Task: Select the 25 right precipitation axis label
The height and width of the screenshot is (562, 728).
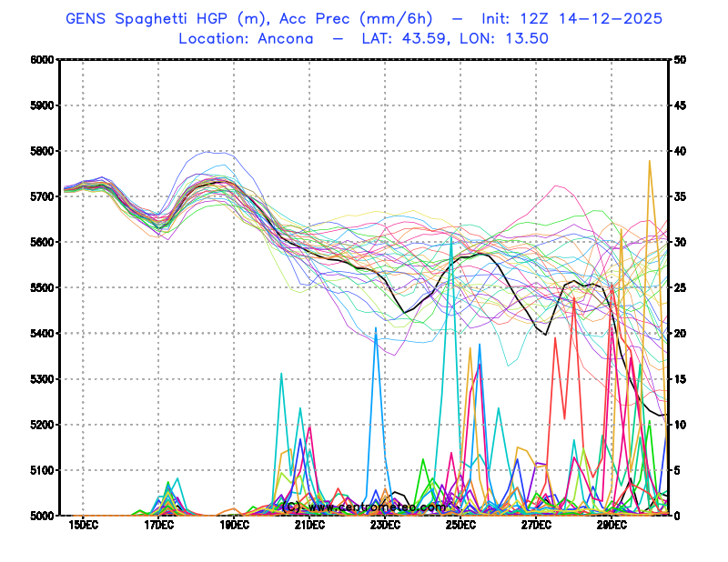Action: tap(681, 288)
